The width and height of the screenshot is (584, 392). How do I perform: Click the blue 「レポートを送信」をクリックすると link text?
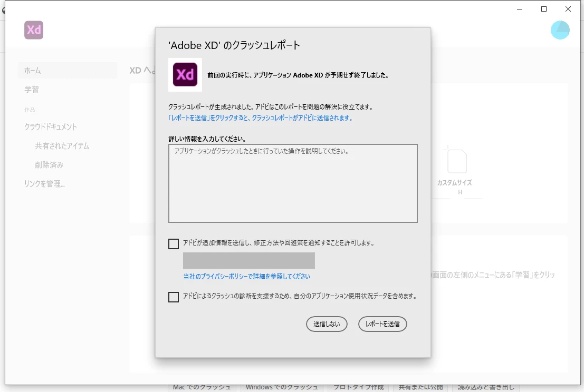click(260, 118)
